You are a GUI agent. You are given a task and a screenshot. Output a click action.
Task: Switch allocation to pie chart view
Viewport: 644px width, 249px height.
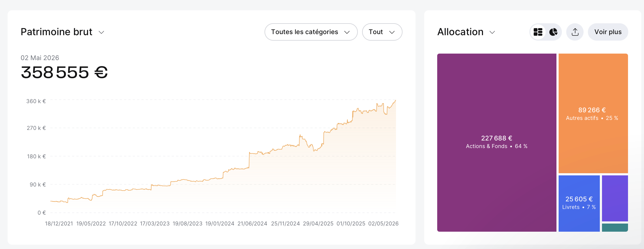[553, 32]
